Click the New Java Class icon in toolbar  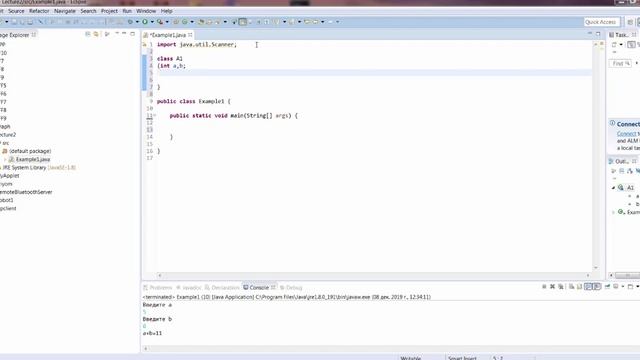pyautogui.click(x=185, y=22)
